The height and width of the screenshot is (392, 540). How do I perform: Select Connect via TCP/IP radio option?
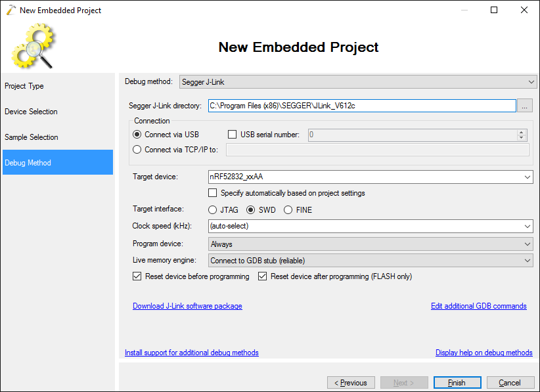pyautogui.click(x=137, y=150)
